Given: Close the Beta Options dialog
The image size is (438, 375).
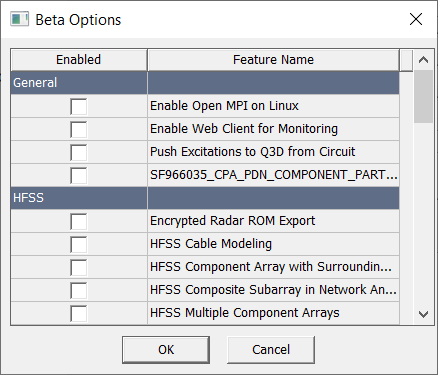Looking at the screenshot, I should 416,19.
